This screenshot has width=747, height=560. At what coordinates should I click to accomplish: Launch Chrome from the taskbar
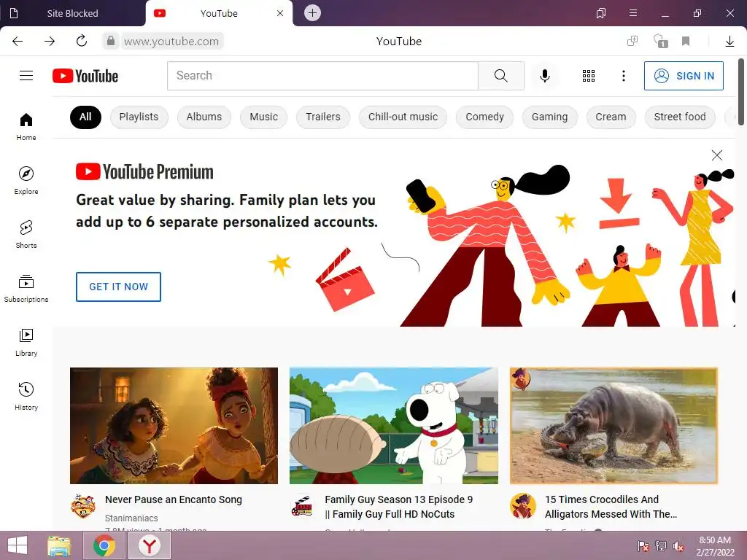click(104, 545)
